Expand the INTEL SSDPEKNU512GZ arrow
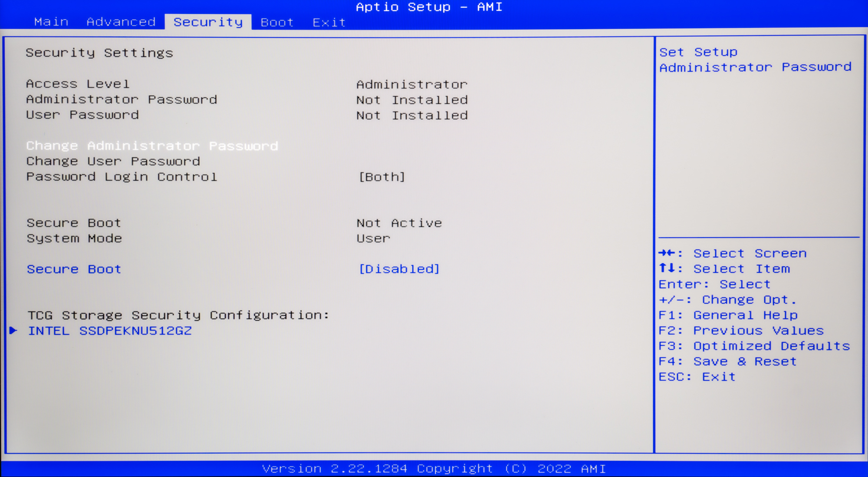868x477 pixels. tap(13, 331)
